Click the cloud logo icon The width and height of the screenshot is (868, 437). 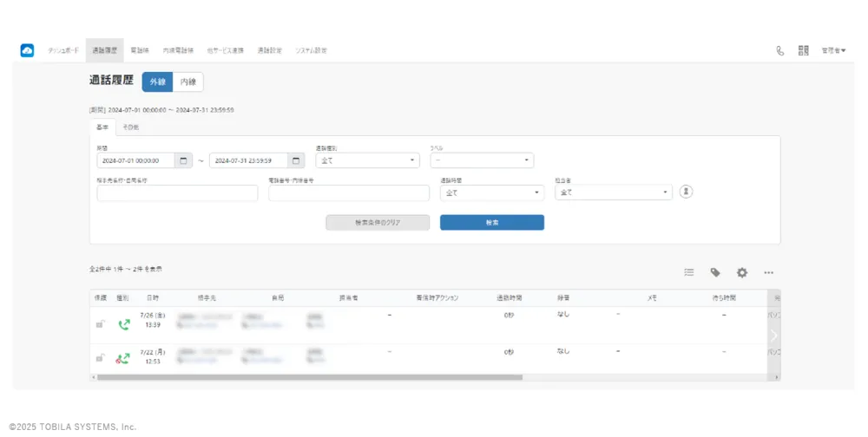pos(27,50)
